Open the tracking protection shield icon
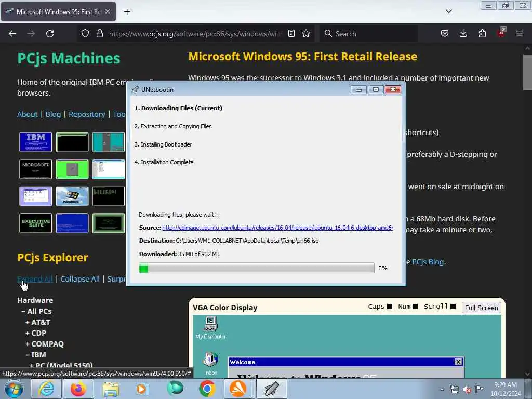The height and width of the screenshot is (399, 532). click(x=85, y=34)
